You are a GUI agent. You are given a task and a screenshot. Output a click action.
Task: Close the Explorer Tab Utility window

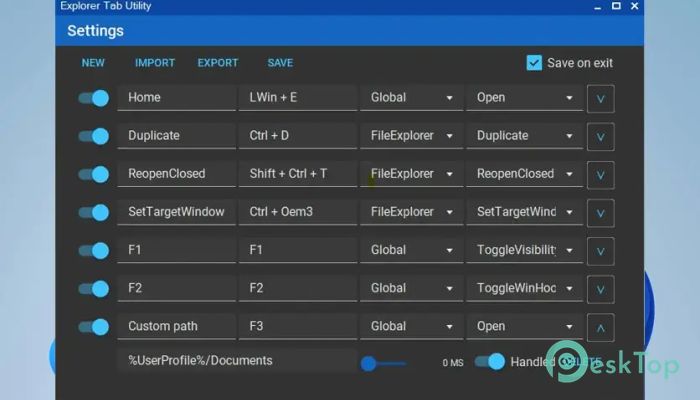pos(634,6)
